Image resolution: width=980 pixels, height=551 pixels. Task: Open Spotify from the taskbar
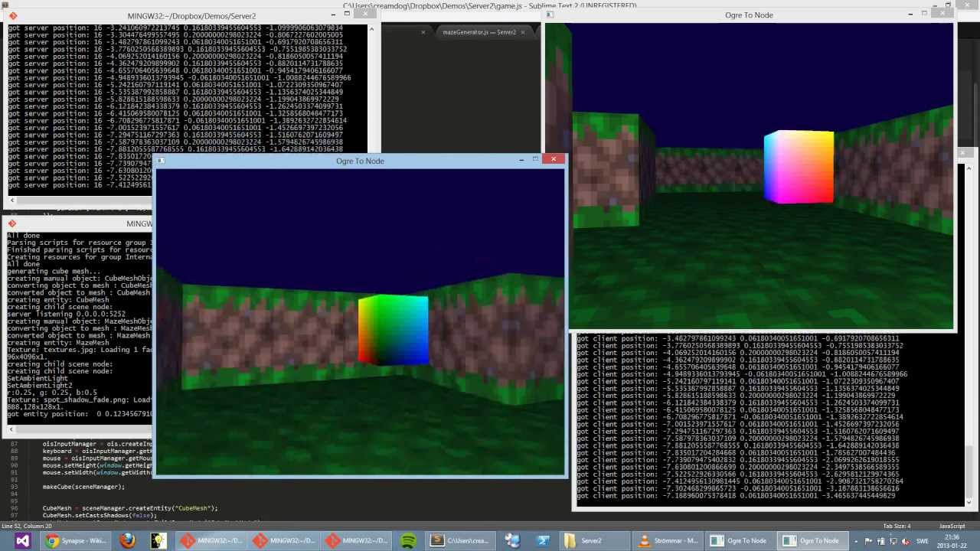tap(408, 540)
